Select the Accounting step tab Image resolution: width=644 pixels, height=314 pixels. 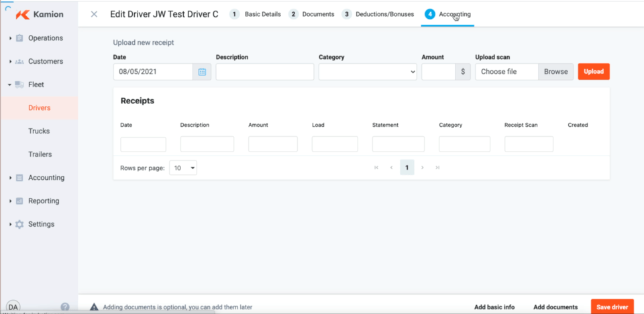point(447,14)
